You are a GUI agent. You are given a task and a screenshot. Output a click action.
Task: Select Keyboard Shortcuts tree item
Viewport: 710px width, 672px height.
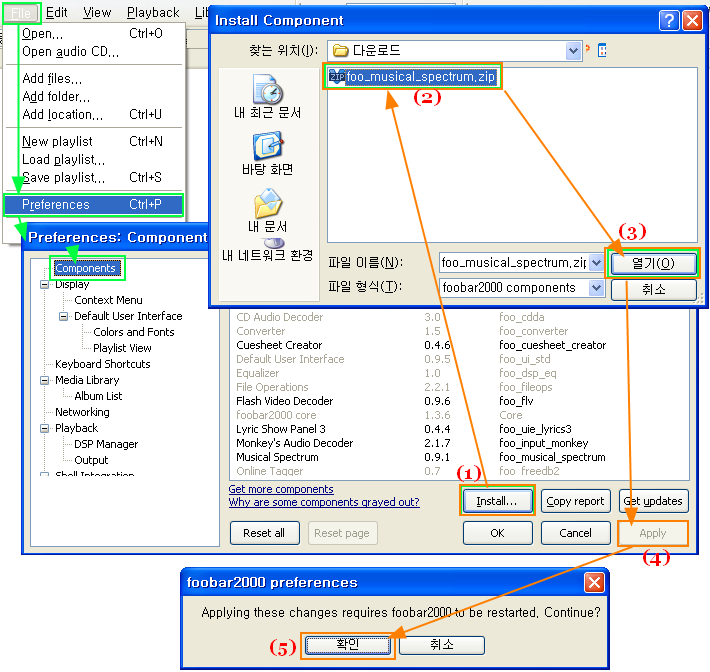(x=102, y=364)
